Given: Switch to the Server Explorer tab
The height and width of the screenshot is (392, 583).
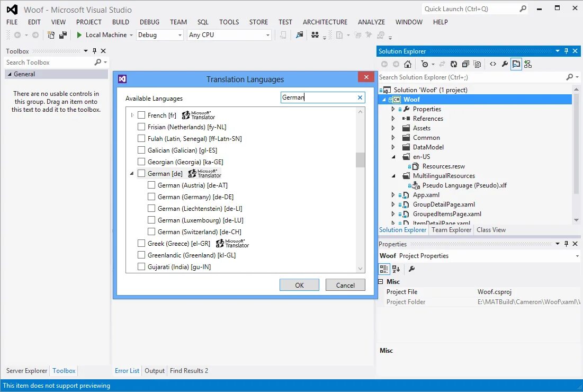Looking at the screenshot, I should [x=26, y=370].
